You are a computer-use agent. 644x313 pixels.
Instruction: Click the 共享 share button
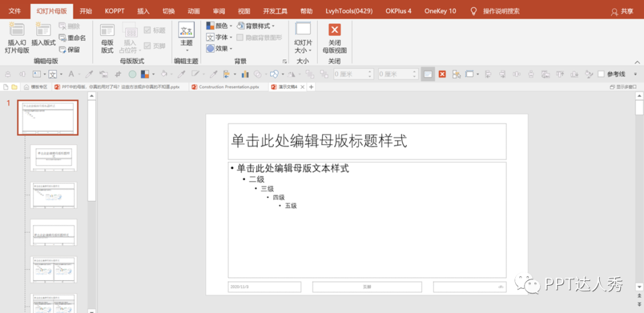[x=622, y=11]
